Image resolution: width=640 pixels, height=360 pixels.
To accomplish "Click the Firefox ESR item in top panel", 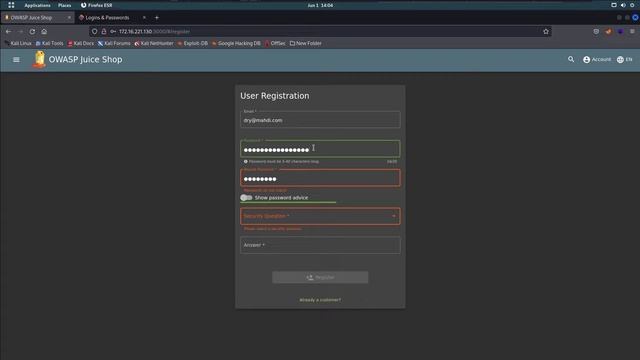I will (96, 5).
